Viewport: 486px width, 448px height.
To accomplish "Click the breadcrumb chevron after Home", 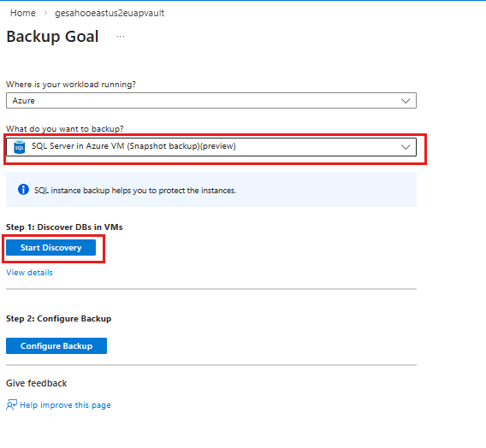I will 45,13.
